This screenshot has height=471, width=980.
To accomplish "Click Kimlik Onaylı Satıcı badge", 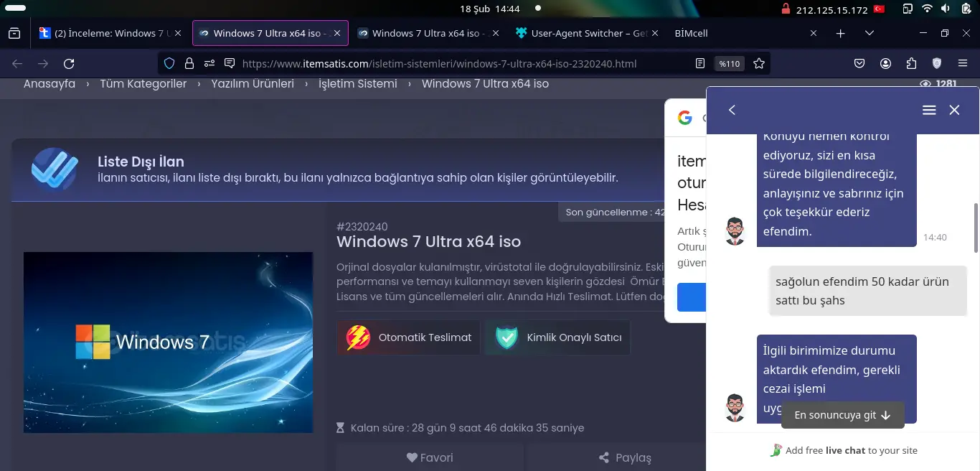I will tap(558, 337).
